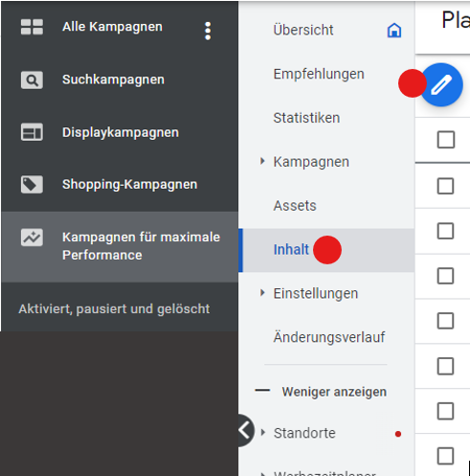
Task: Tick the third checkbox in the list
Action: point(446,231)
